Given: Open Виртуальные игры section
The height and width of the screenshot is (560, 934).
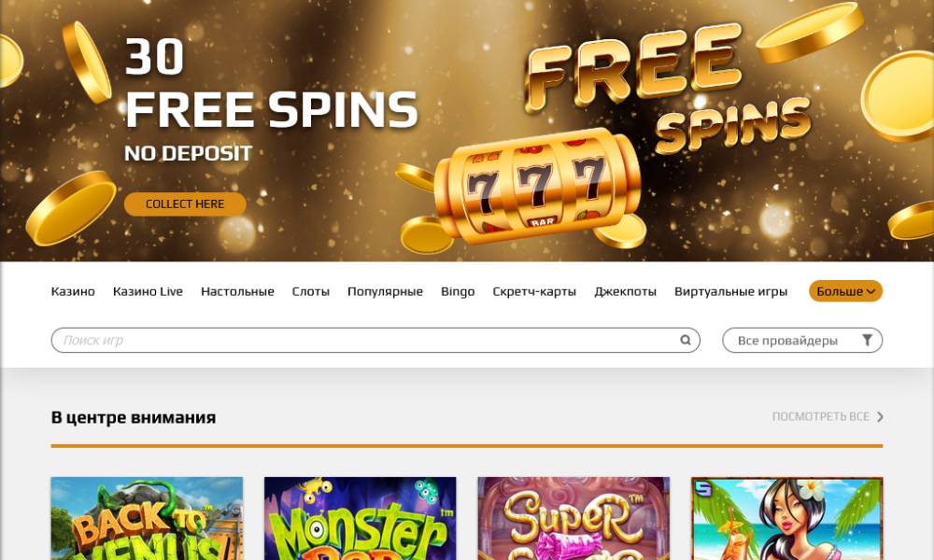Looking at the screenshot, I should click(x=730, y=291).
